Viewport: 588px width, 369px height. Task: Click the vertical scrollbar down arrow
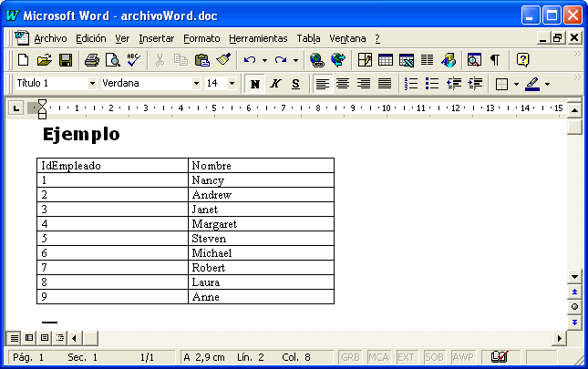point(574,276)
